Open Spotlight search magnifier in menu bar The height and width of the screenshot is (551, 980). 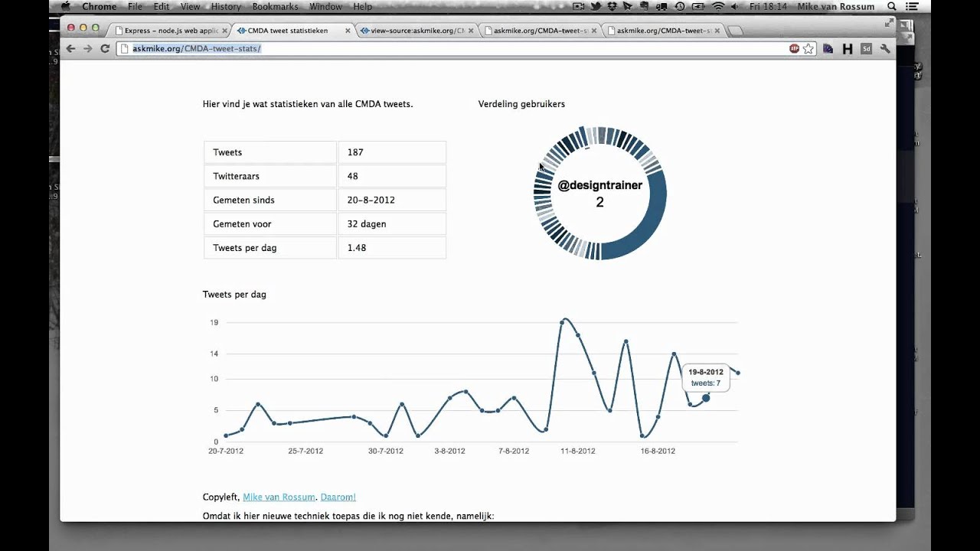click(892, 6)
